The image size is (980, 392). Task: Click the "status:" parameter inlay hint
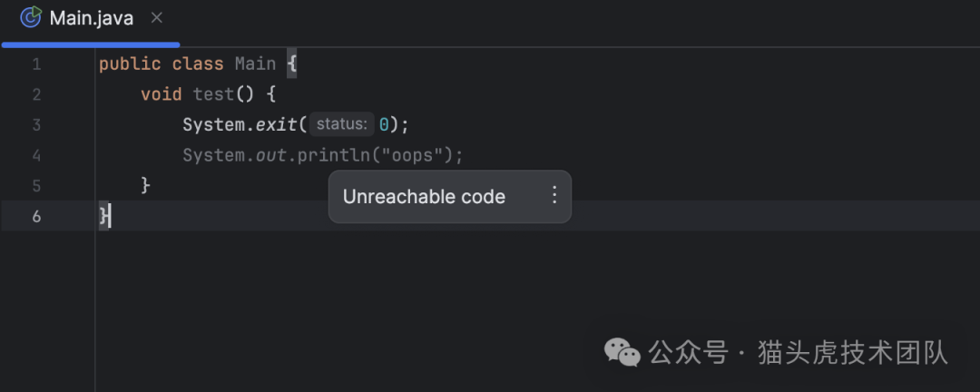[x=341, y=124]
